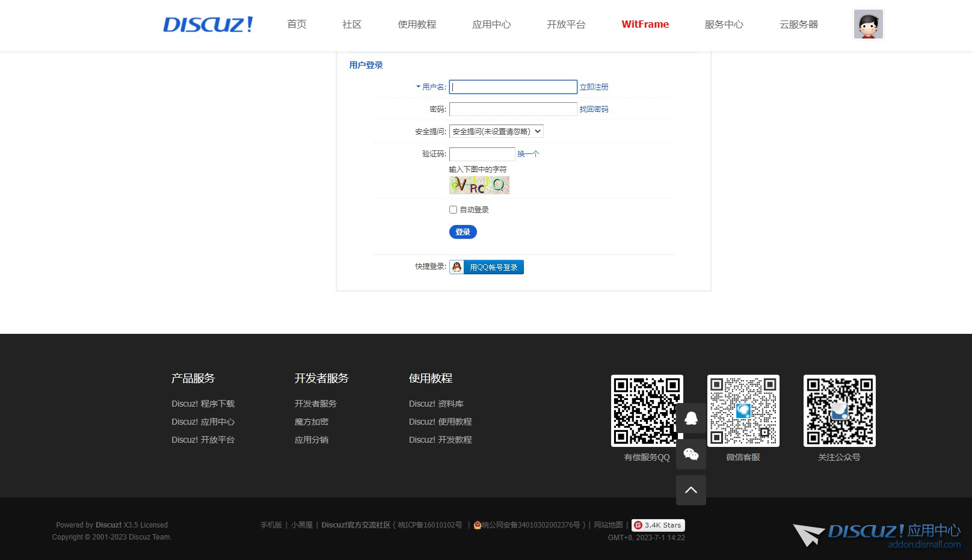Screen dimensions: 972x560
Task: Click the Gitee icon in the 3.4K Stars badge
Action: [639, 525]
